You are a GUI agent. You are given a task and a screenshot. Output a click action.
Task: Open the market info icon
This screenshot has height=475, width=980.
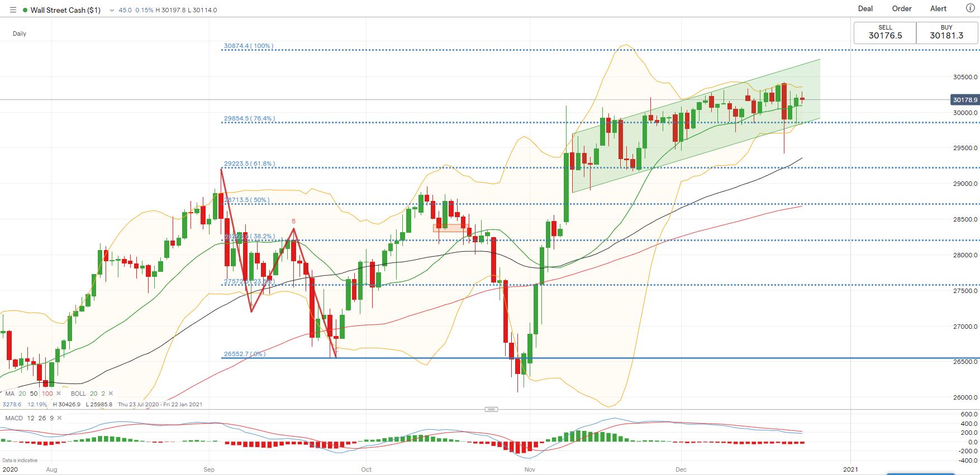click(970, 8)
